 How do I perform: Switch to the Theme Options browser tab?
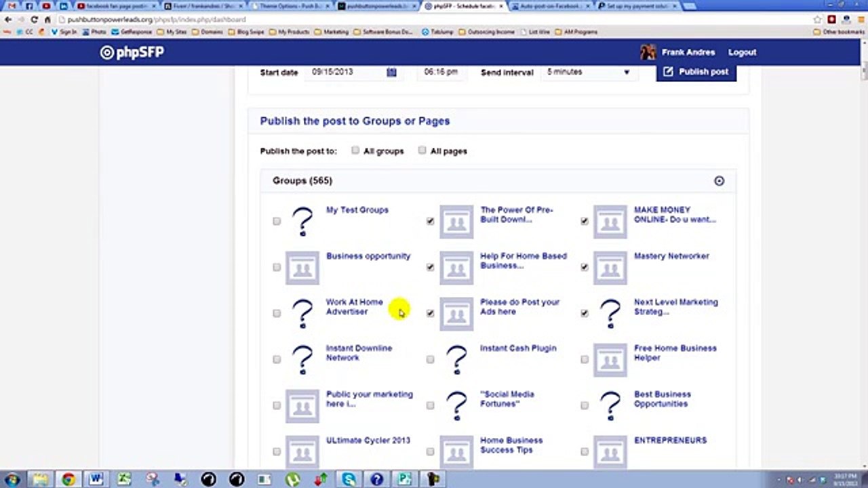tap(290, 6)
